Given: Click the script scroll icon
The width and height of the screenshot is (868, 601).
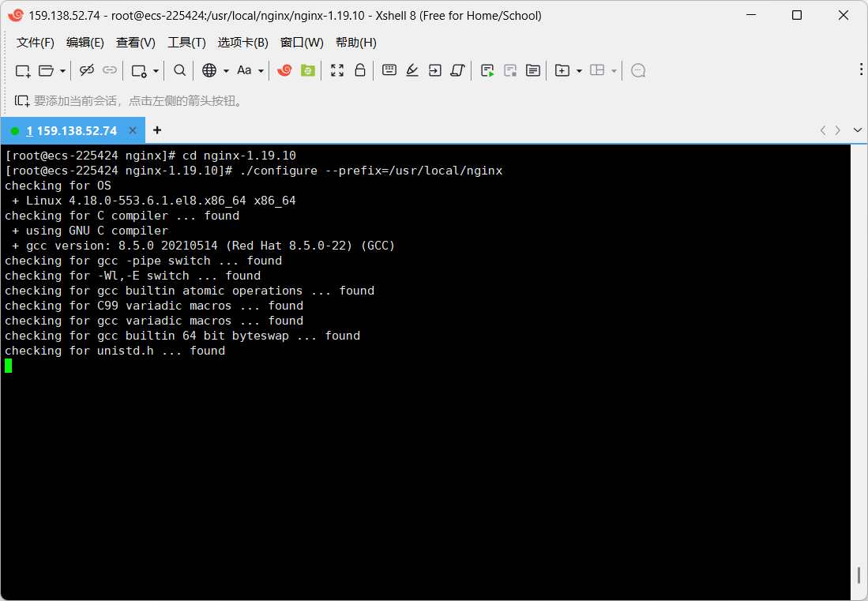Looking at the screenshot, I should (x=457, y=70).
